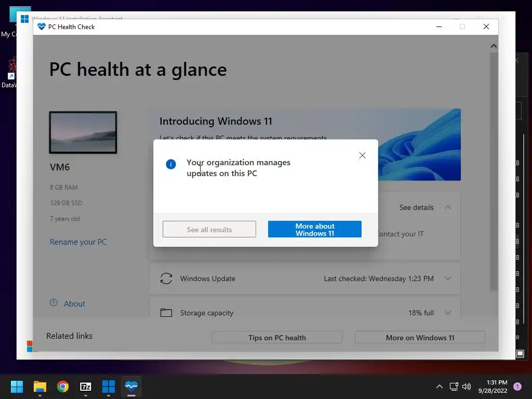
Task: Open More on Windows 11 link button
Action: pos(420,338)
